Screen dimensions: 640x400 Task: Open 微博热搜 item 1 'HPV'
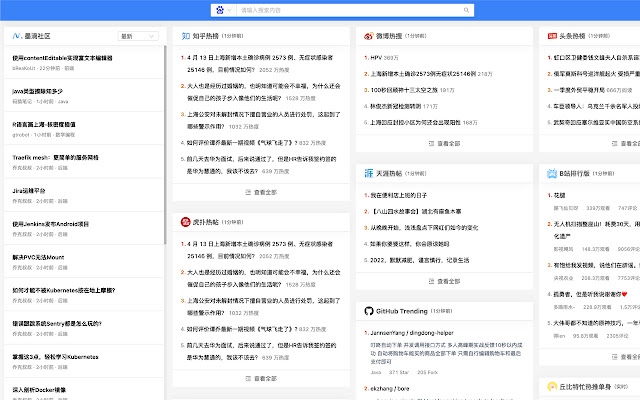(376, 58)
